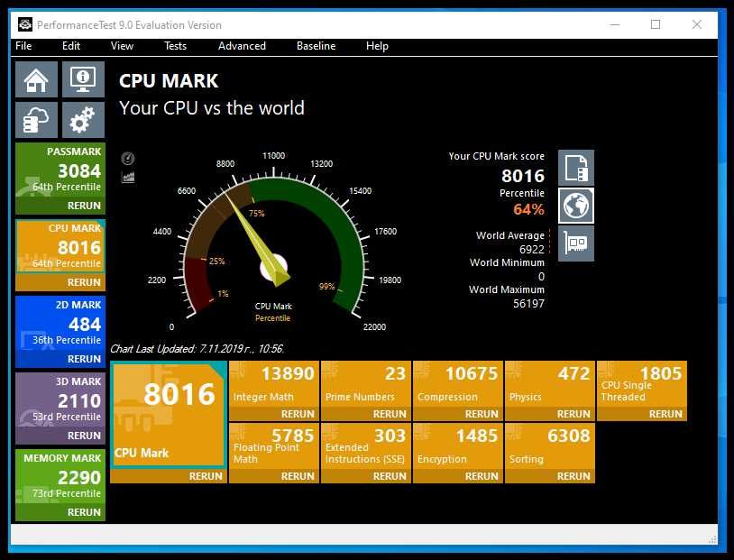Screen dimensions: 734x560
Task: Click the PerformanceTest app icon in title bar
Action: tap(25, 24)
